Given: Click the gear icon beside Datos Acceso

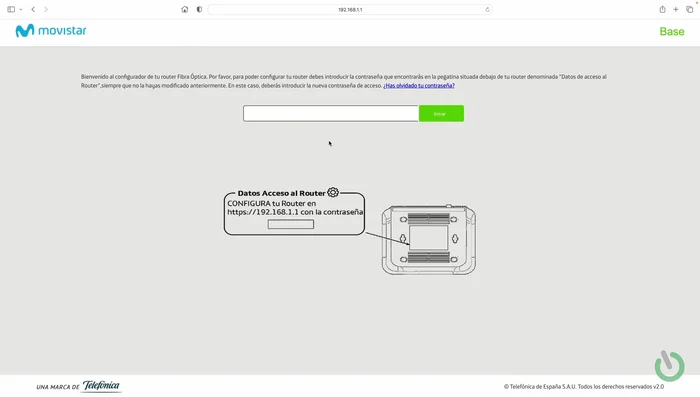Looking at the screenshot, I should point(333,192).
